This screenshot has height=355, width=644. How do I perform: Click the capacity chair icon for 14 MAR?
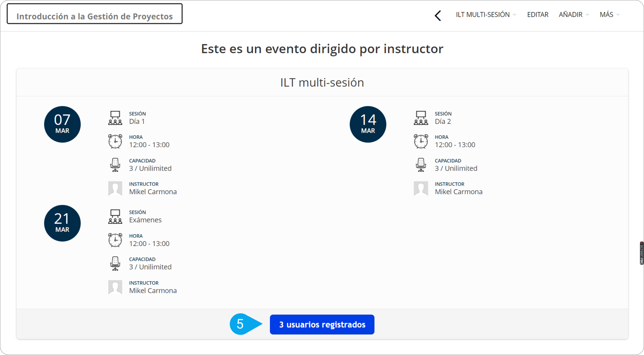pos(421,165)
